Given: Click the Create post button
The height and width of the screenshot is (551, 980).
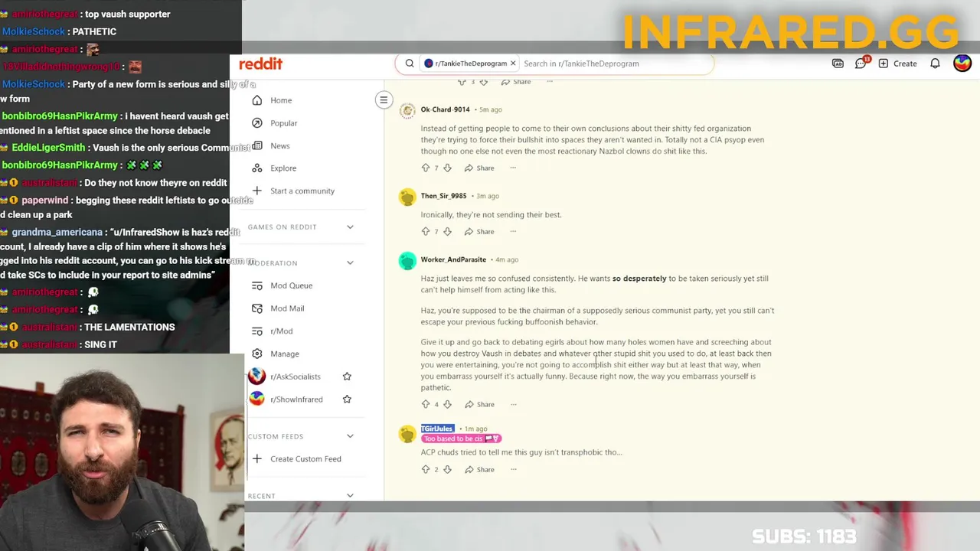Looking at the screenshot, I should (x=897, y=64).
